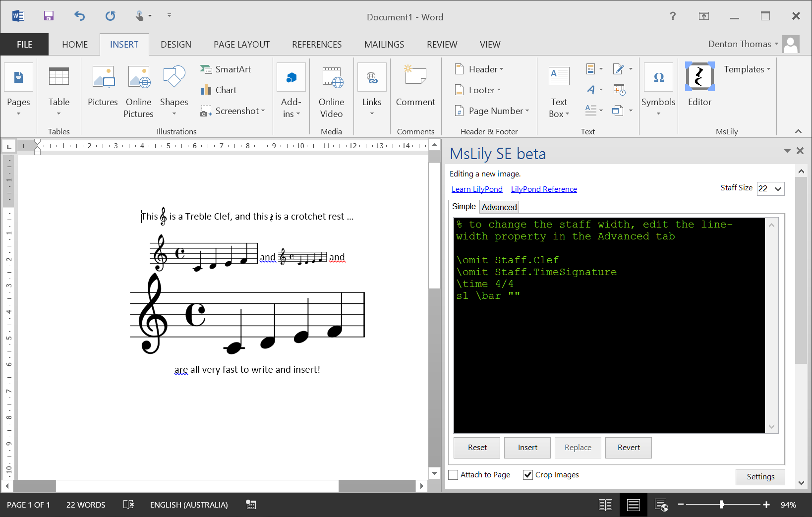The height and width of the screenshot is (517, 812).
Task: Switch to REFERENCES tab
Action: [317, 44]
